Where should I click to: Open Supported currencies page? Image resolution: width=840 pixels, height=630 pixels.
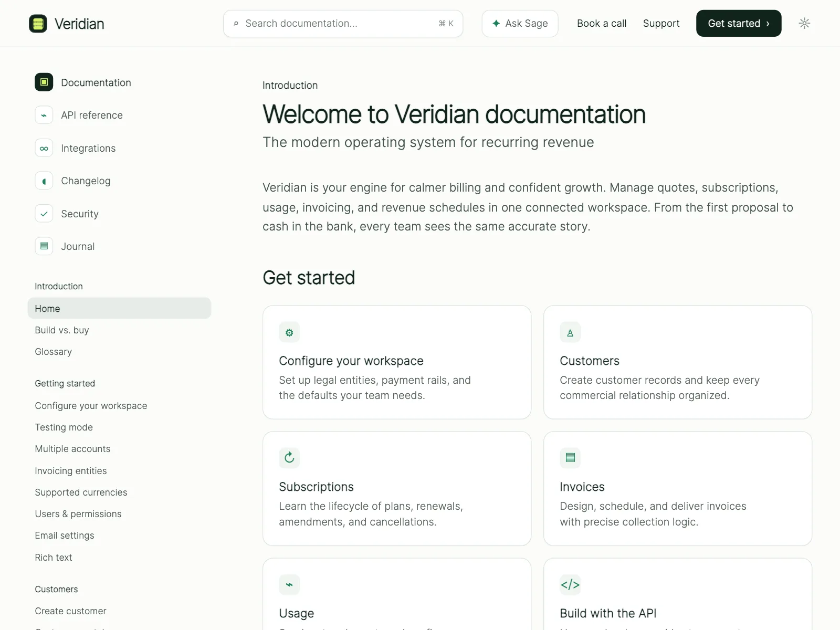point(81,492)
